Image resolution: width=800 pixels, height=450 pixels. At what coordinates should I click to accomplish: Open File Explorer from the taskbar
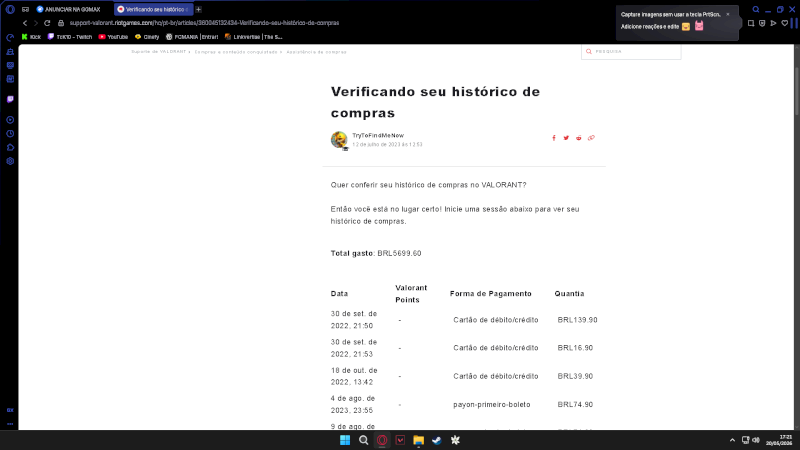(x=418, y=440)
